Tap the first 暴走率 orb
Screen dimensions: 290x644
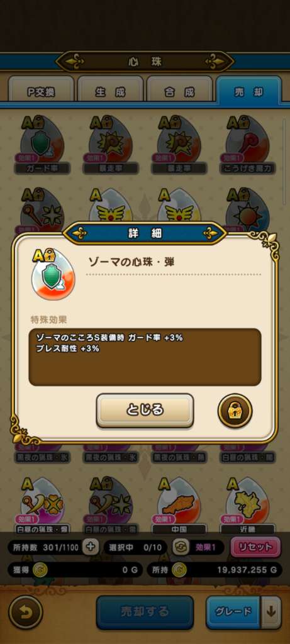tap(110, 144)
